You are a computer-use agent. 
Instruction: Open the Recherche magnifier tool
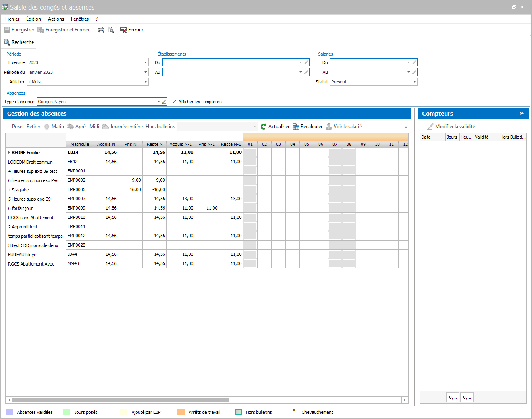(7, 42)
